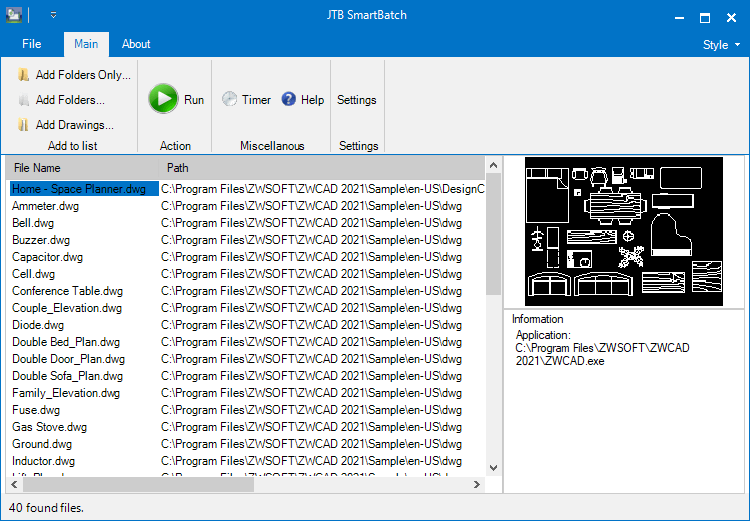Screen dimensions: 750x521
Task: Select Fuse.dwg in the file list
Action: point(36,410)
